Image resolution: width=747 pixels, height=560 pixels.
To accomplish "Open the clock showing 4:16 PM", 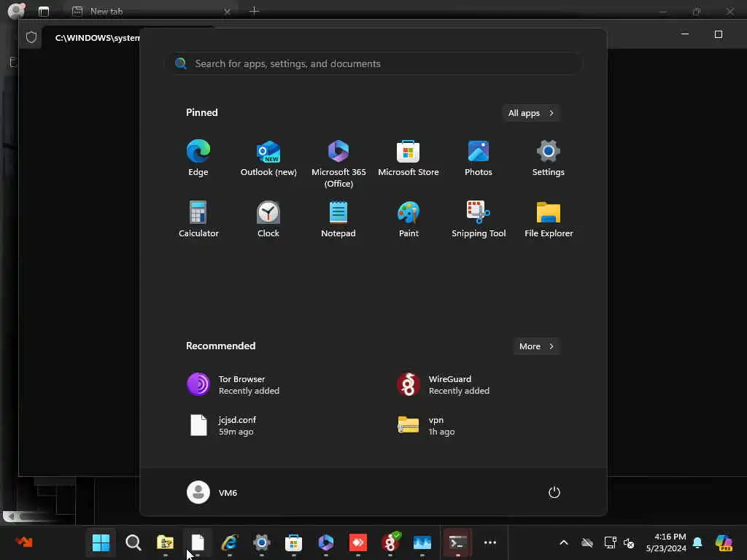I will [666, 542].
